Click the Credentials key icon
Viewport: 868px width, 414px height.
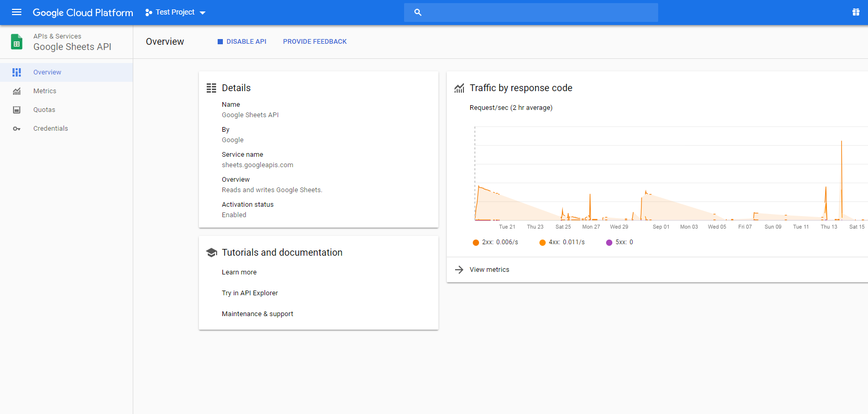(17, 129)
